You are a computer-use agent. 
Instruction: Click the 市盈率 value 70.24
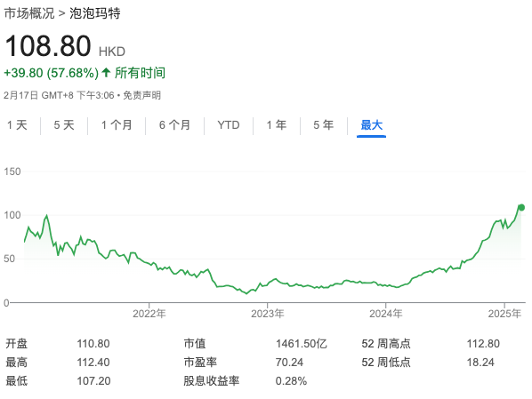point(289,363)
